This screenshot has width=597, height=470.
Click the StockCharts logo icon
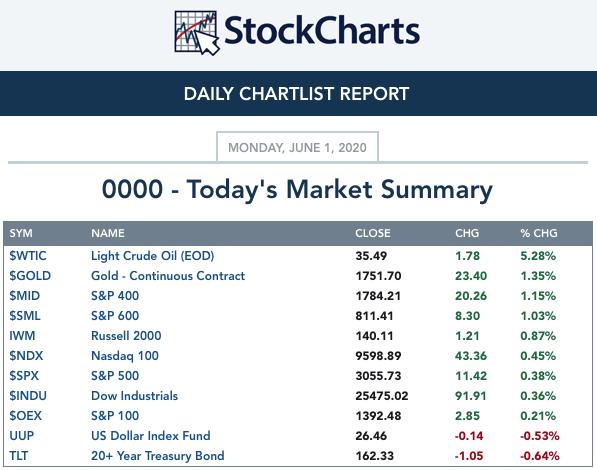pos(196,33)
